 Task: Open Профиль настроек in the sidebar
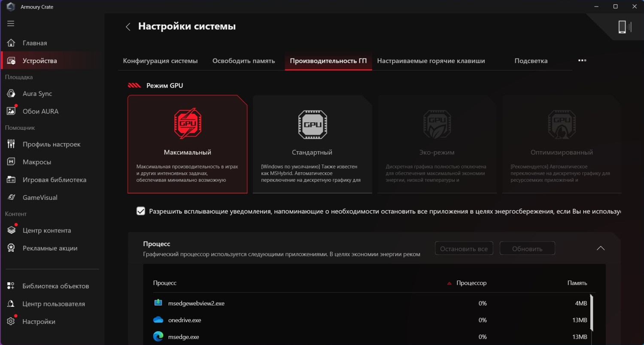(52, 144)
